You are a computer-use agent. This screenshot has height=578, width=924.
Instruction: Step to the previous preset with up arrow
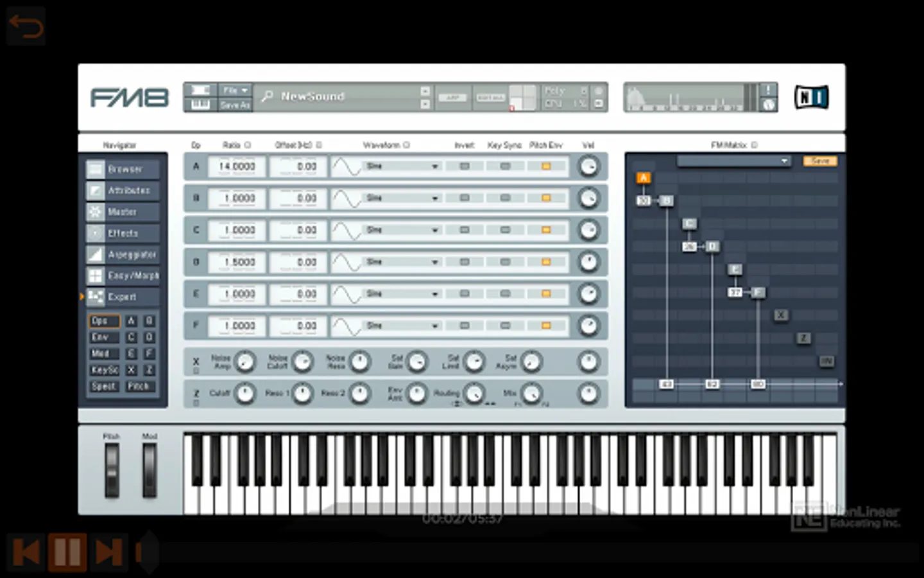(x=425, y=91)
